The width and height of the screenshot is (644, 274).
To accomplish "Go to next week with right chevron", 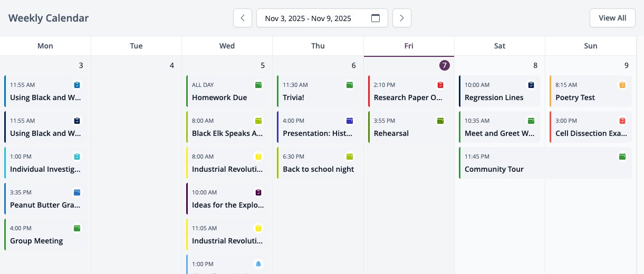I will 402,18.
